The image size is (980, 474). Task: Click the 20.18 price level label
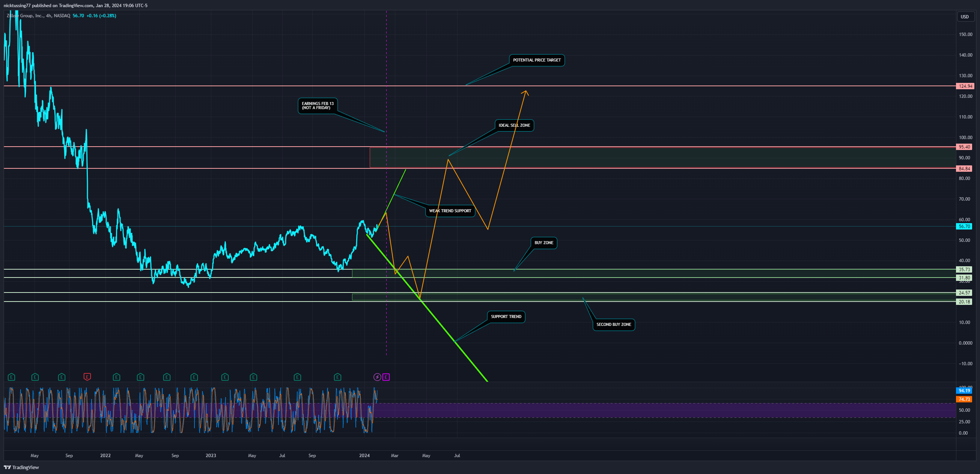click(x=964, y=301)
